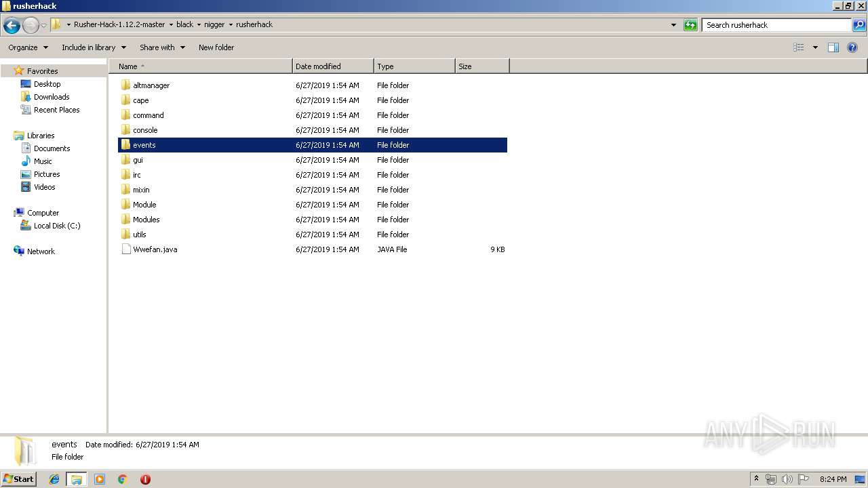Open Local Disk (C:)
Image resolution: width=868 pixels, height=488 pixels.
coord(57,226)
